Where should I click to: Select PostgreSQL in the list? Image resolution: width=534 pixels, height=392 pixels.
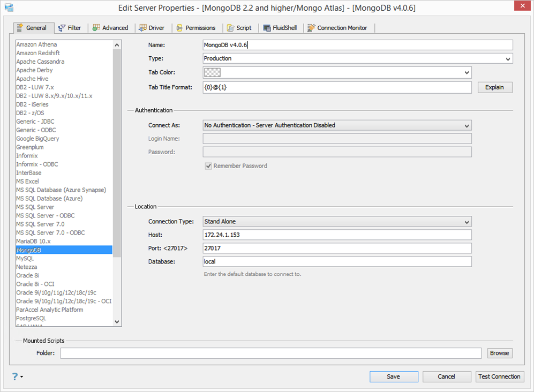64,319
